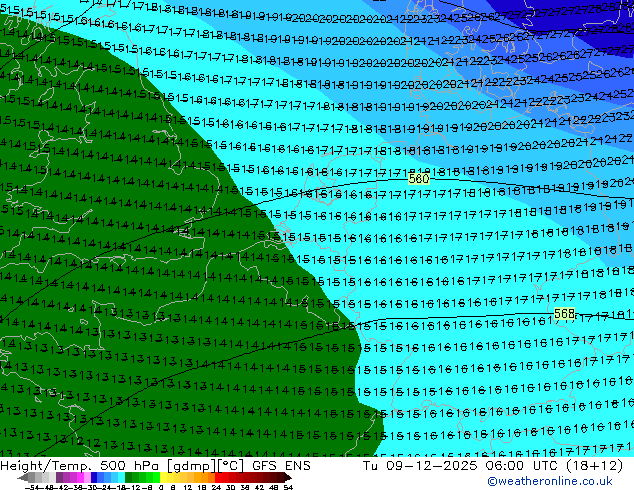This screenshot has height=490, width=634.
Task: Click the date '09-12-2025' in footer
Action: [432, 465]
